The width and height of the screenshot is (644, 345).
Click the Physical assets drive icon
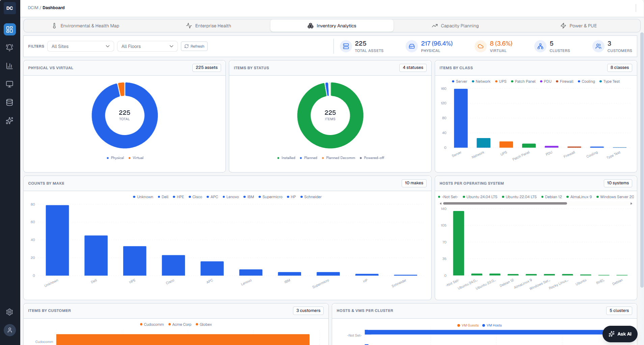412,47
